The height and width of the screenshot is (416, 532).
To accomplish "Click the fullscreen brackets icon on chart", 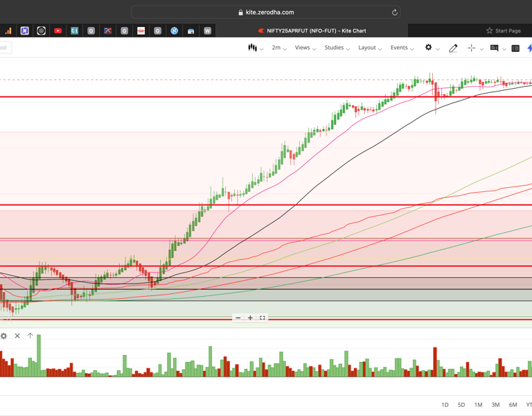I will (263, 318).
